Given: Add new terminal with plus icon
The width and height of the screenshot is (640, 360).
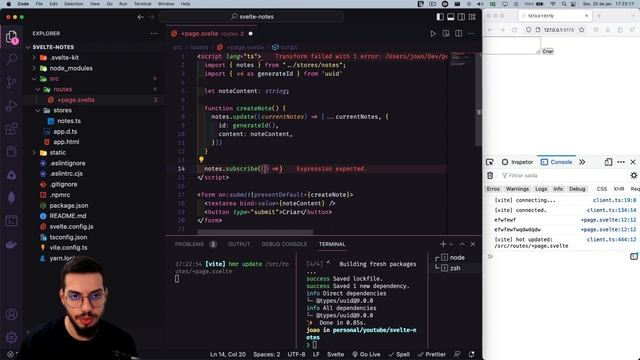Looking at the screenshot, I should (x=443, y=244).
